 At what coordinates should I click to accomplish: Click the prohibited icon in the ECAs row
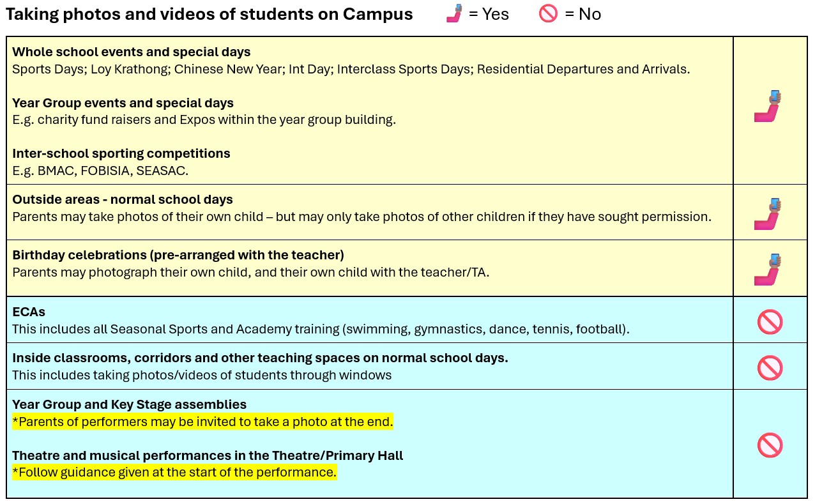pos(770,321)
